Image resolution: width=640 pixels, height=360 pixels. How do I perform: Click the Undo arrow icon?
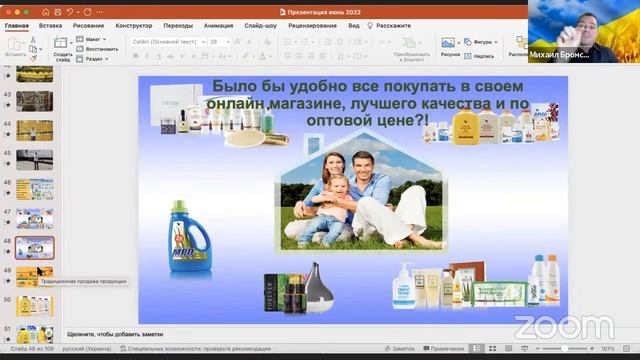point(70,12)
